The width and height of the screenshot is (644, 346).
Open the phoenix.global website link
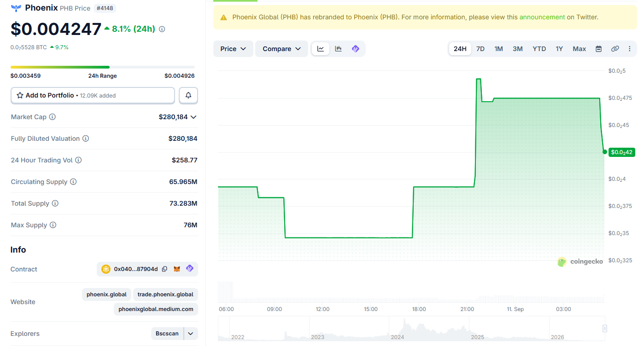pos(106,294)
